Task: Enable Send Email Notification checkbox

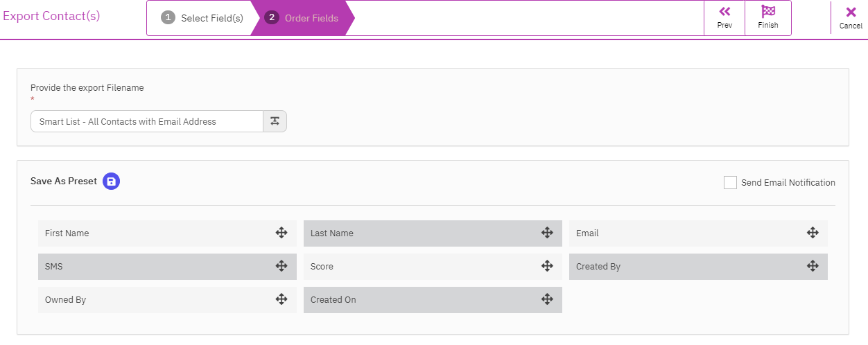Action: pos(730,182)
